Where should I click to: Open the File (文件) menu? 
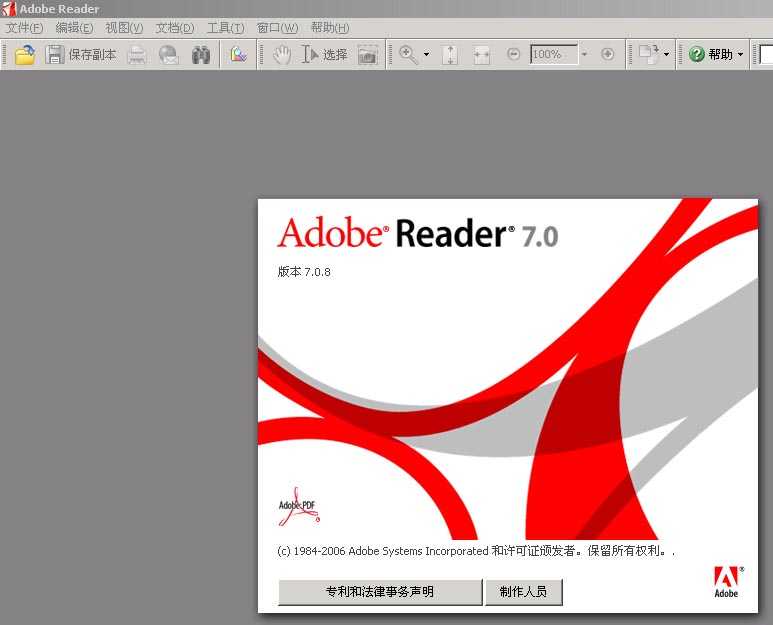point(24,28)
